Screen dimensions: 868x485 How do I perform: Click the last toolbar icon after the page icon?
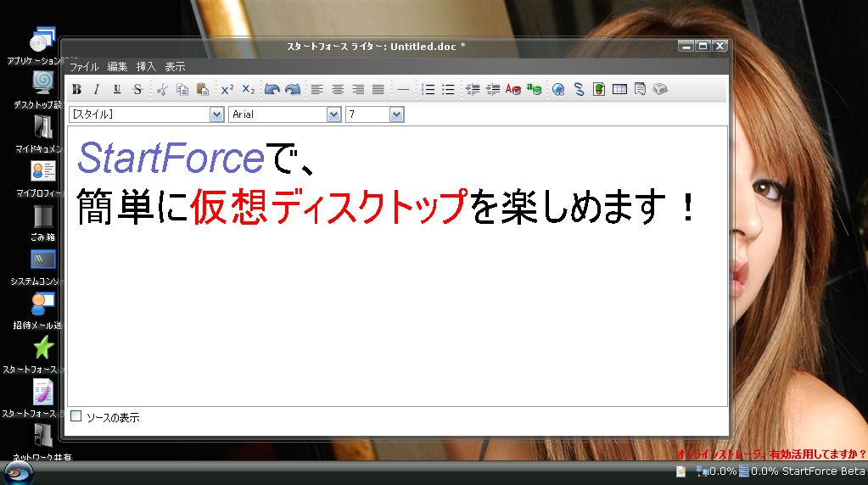coord(660,89)
